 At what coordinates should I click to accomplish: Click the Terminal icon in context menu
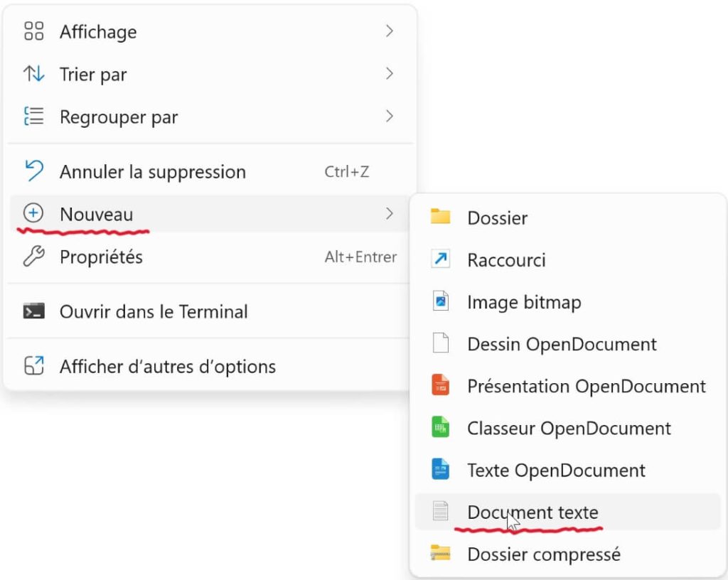pos(34,311)
